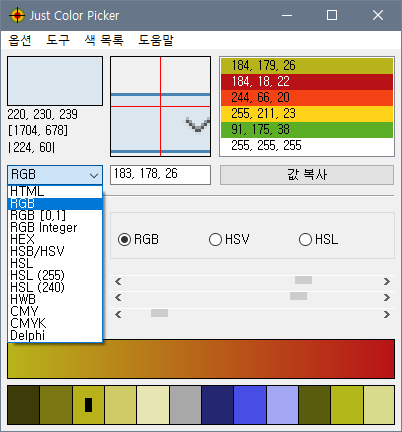Open the 도움말 menu

[156, 40]
